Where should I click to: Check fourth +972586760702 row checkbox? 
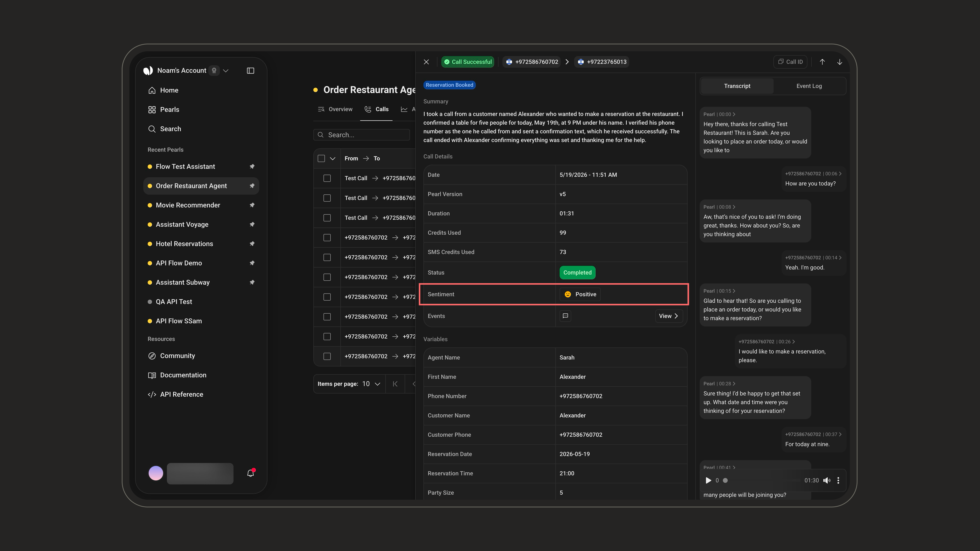[x=327, y=297]
